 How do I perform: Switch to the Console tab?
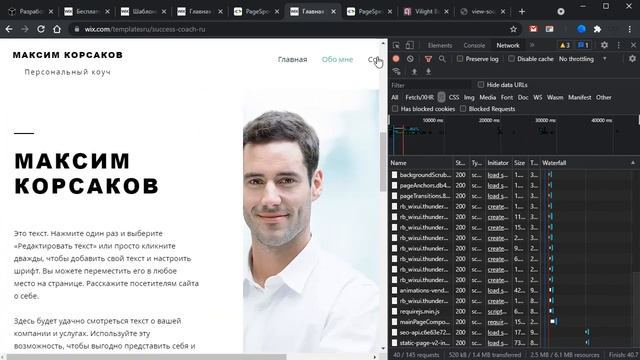click(x=474, y=45)
